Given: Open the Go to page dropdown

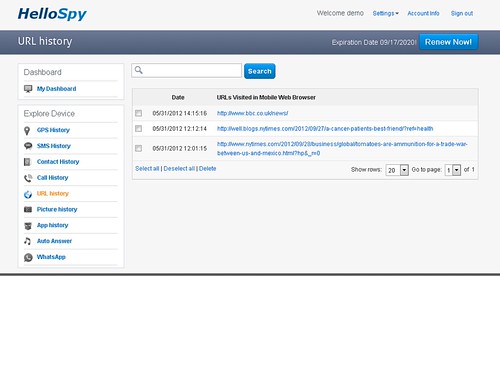Looking at the screenshot, I should [x=453, y=170].
